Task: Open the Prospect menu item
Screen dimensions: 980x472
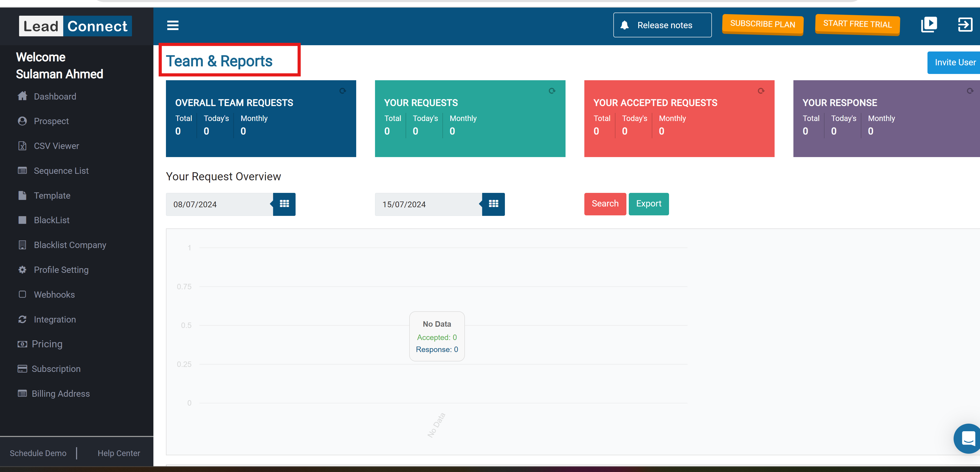Action: point(51,121)
